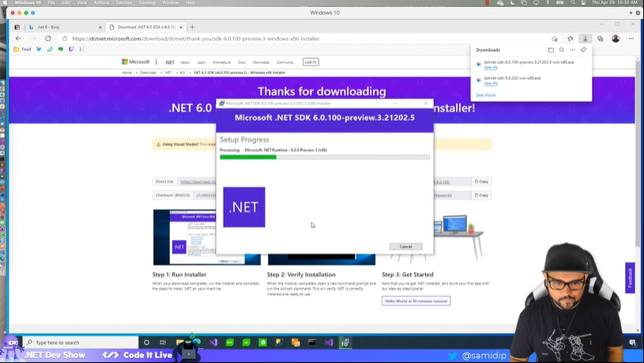Open the Devices menu in menu bar
The height and width of the screenshot is (363, 644).
pyautogui.click(x=123, y=2)
